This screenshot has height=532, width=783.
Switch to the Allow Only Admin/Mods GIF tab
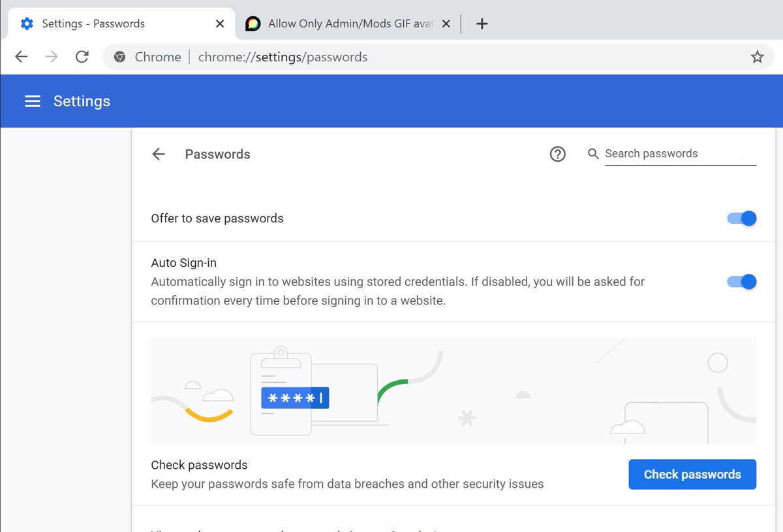click(x=343, y=24)
